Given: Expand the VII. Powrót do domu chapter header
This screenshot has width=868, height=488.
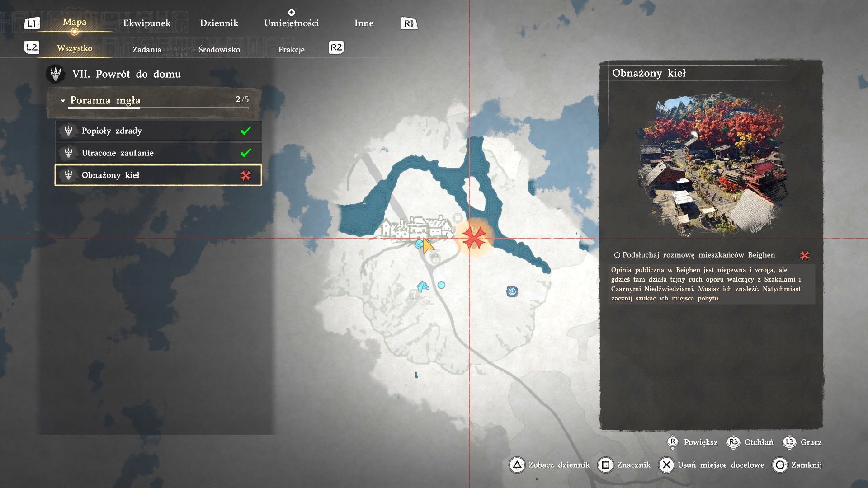Looking at the screenshot, I should click(126, 74).
